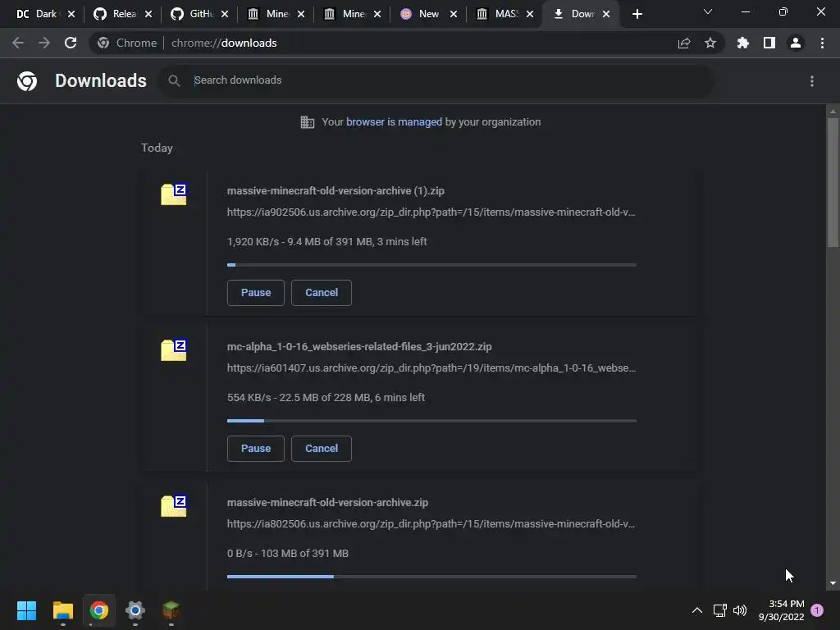Click the zip file icon for mc-alpha_1-0-16 webseries
The image size is (840, 630).
174,349
